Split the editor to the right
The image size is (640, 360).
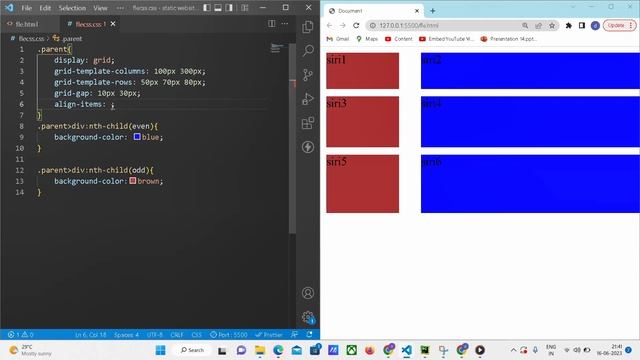click(x=271, y=24)
